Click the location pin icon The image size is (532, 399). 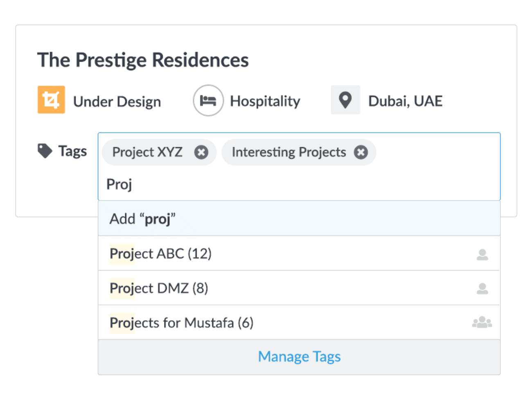pyautogui.click(x=345, y=100)
